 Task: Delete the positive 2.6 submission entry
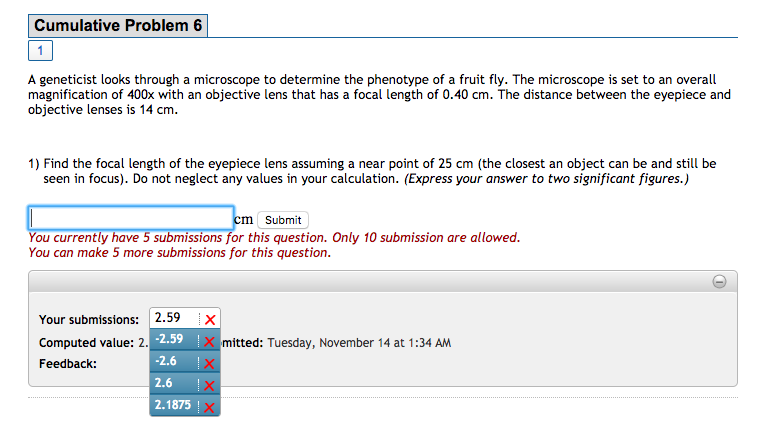point(210,384)
